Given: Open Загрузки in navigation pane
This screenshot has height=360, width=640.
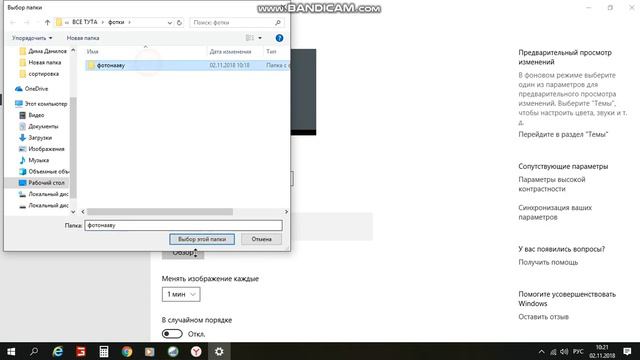Looking at the screenshot, I should click(x=36, y=138).
